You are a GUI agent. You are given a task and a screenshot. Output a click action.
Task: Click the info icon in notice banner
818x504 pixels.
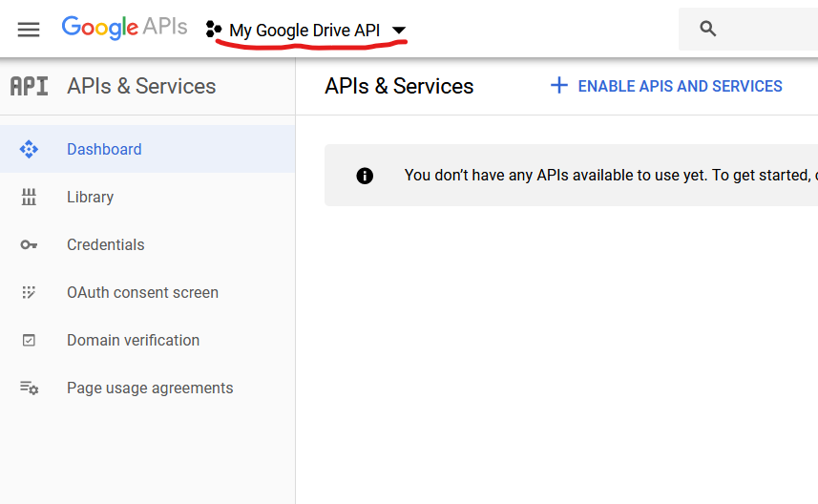[365, 176]
